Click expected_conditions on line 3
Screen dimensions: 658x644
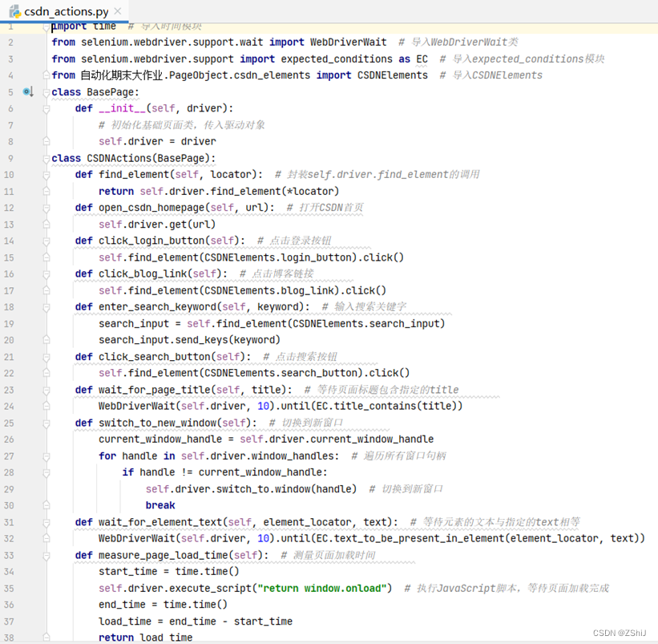coord(337,59)
